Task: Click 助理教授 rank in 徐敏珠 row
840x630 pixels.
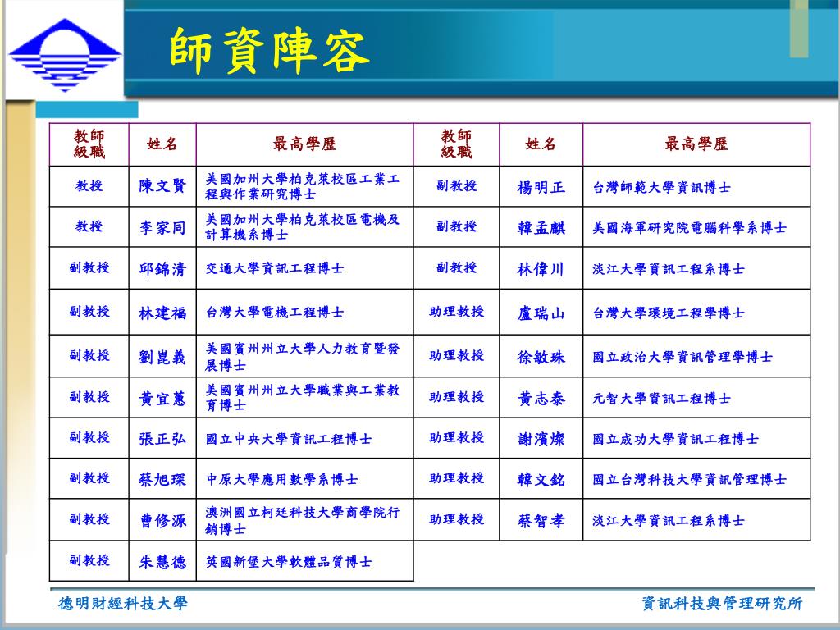Action: 456,356
